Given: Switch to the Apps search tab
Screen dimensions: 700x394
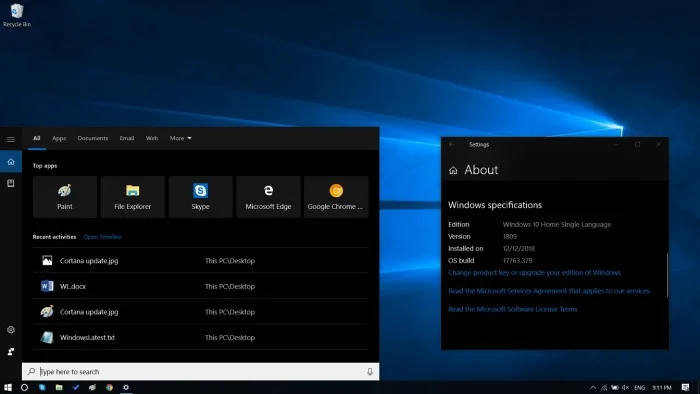Looking at the screenshot, I should [59, 138].
